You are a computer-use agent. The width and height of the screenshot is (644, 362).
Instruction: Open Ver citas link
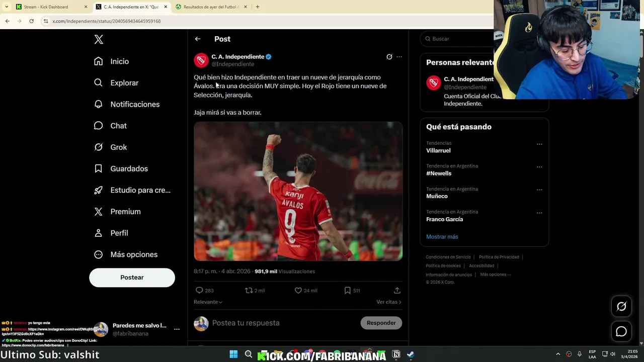[389, 302]
